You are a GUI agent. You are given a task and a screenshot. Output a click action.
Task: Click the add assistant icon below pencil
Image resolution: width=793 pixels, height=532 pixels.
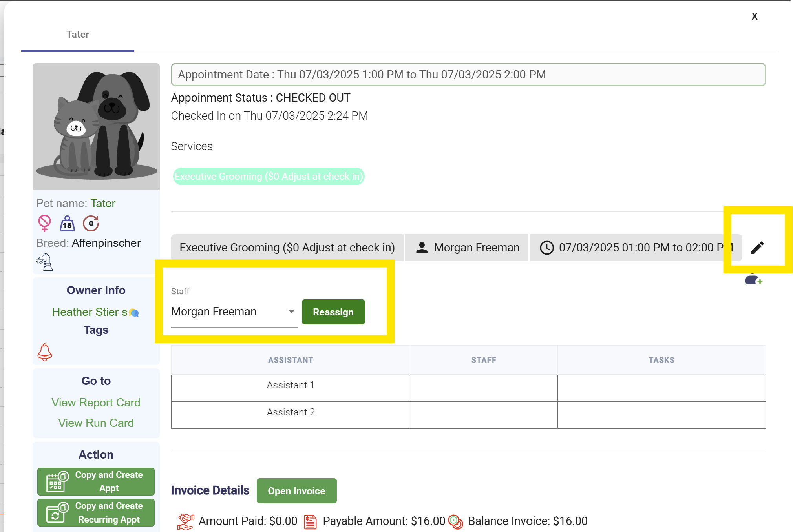pos(753,280)
